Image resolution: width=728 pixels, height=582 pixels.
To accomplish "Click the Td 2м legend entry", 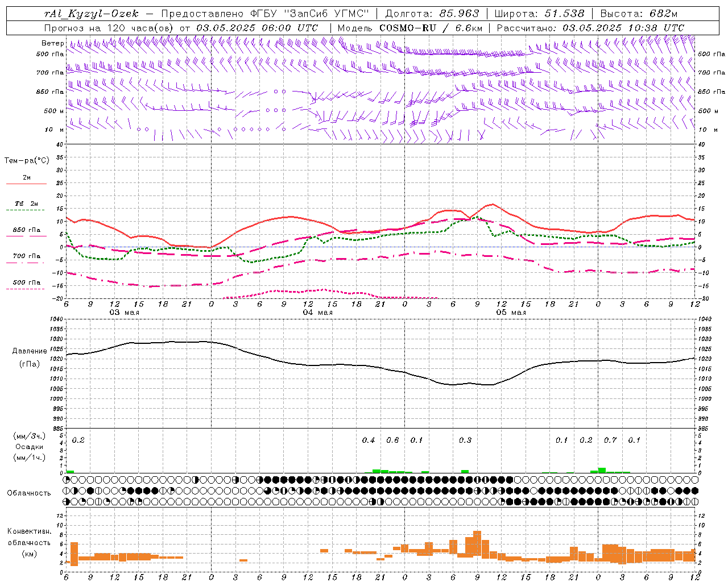I will click(26, 203).
